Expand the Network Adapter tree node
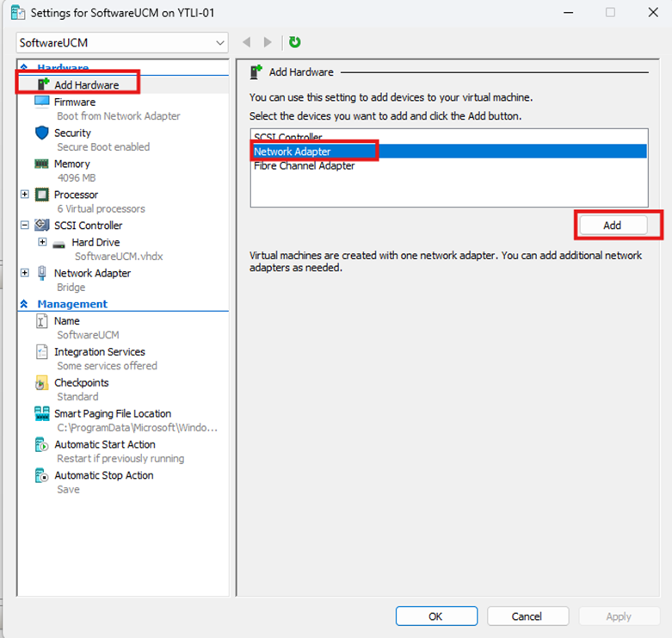Viewport: 672px width, 638px height. pos(25,273)
